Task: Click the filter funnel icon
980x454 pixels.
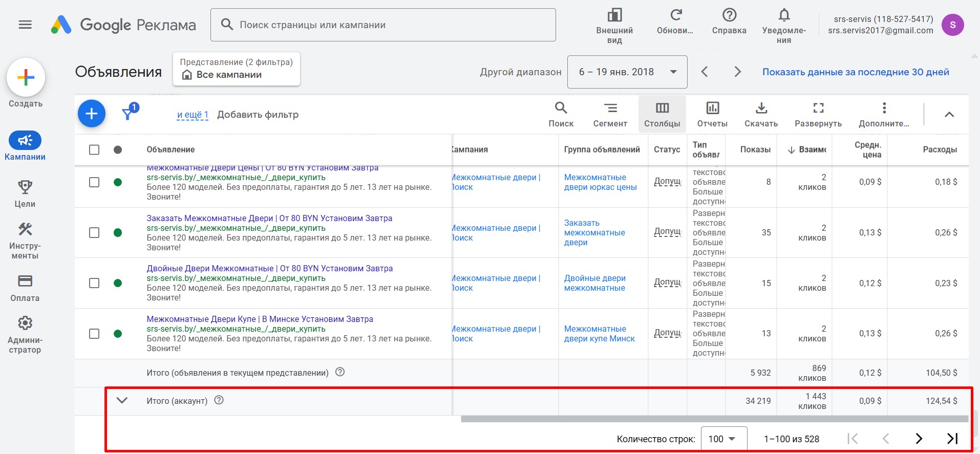Action: click(128, 113)
